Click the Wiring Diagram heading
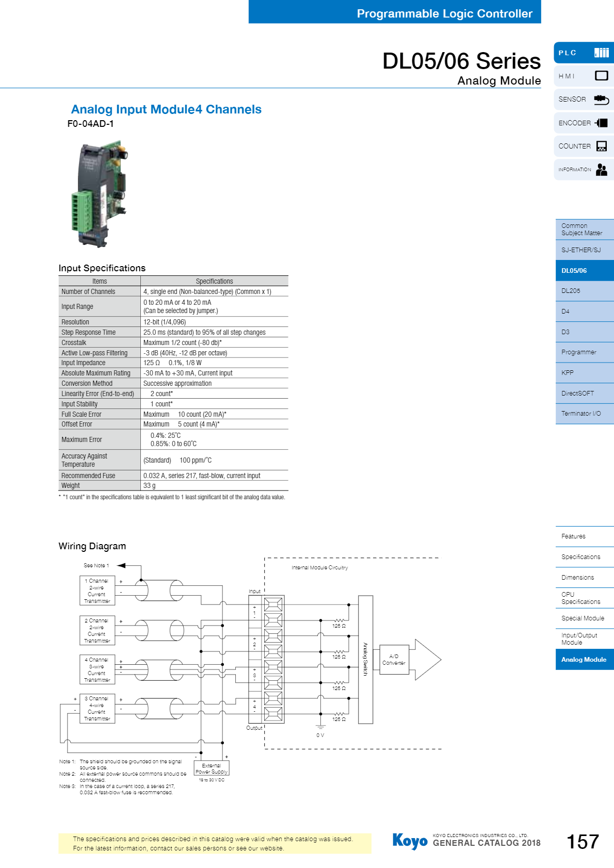The height and width of the screenshot is (868, 614). [x=92, y=546]
